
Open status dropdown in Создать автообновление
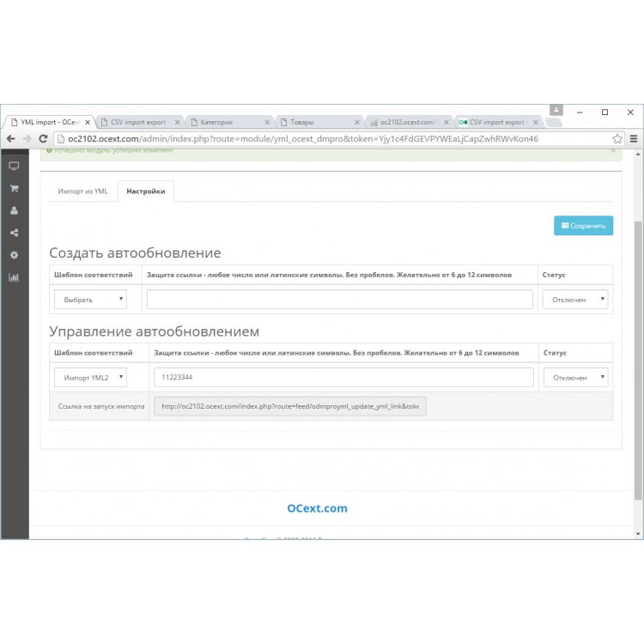[x=575, y=300]
